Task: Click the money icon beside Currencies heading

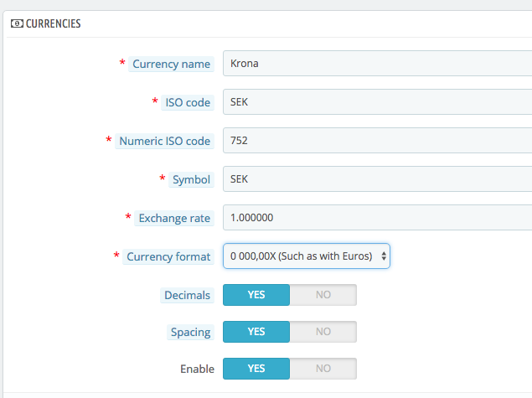Action: tap(17, 23)
